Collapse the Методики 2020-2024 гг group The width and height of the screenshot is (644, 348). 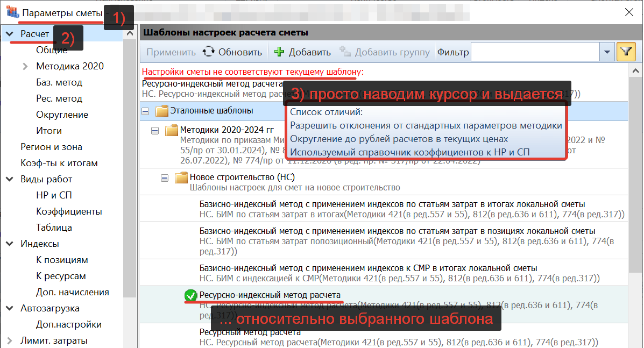(x=155, y=131)
